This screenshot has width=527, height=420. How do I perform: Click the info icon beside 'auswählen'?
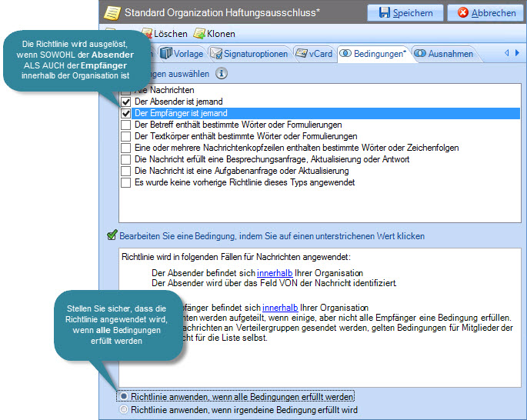click(x=221, y=73)
